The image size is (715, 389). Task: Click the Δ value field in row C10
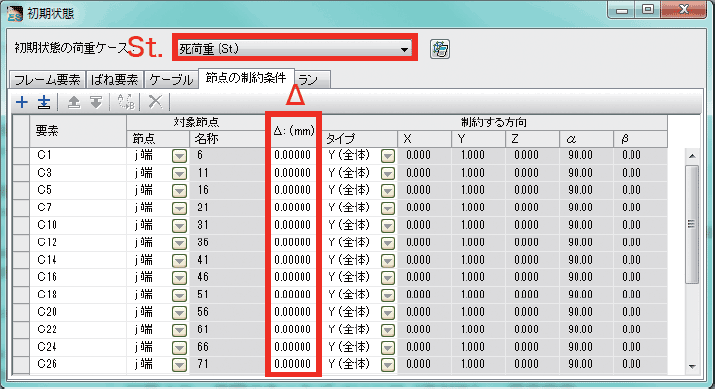tap(293, 225)
